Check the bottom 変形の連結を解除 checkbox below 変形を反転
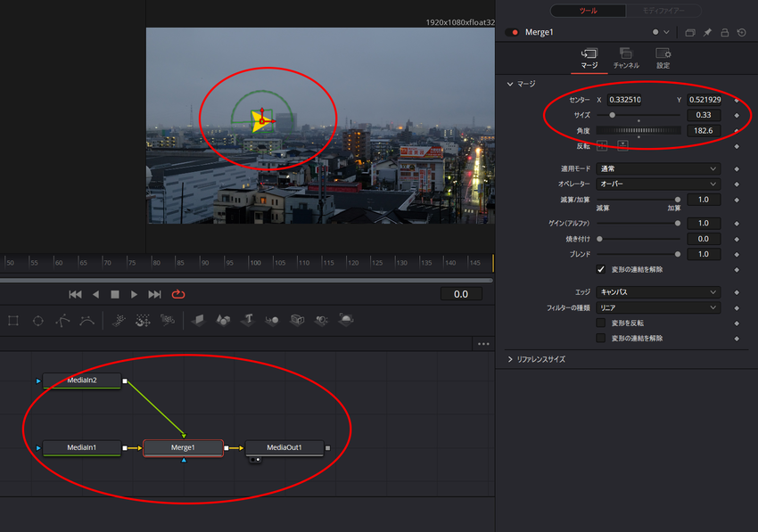Image resolution: width=758 pixels, height=532 pixels. (601, 339)
